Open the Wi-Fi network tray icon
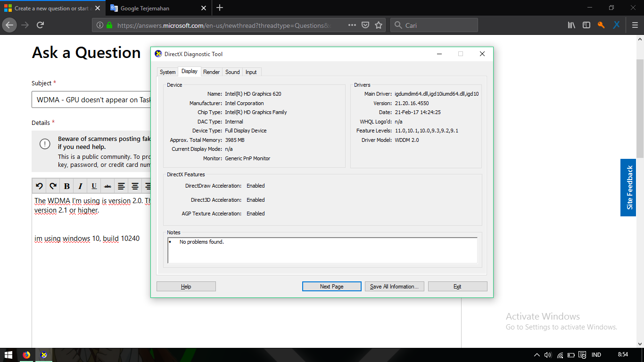 pyautogui.click(x=560, y=355)
